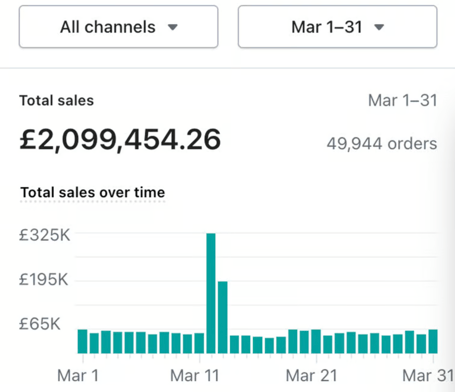This screenshot has height=392, width=455.
Task: Click the Total sales heading
Action: point(57,100)
